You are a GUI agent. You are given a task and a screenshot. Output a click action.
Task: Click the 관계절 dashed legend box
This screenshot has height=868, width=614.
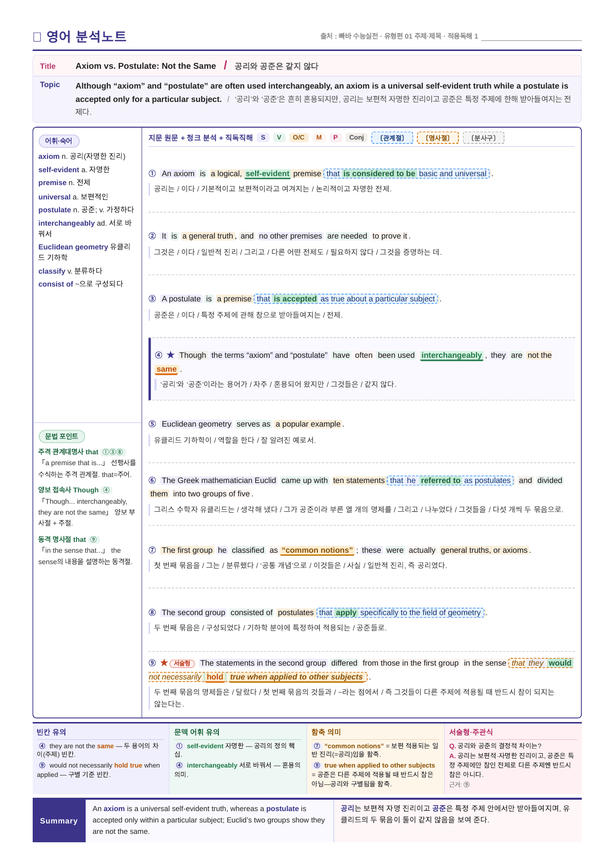[x=392, y=138]
